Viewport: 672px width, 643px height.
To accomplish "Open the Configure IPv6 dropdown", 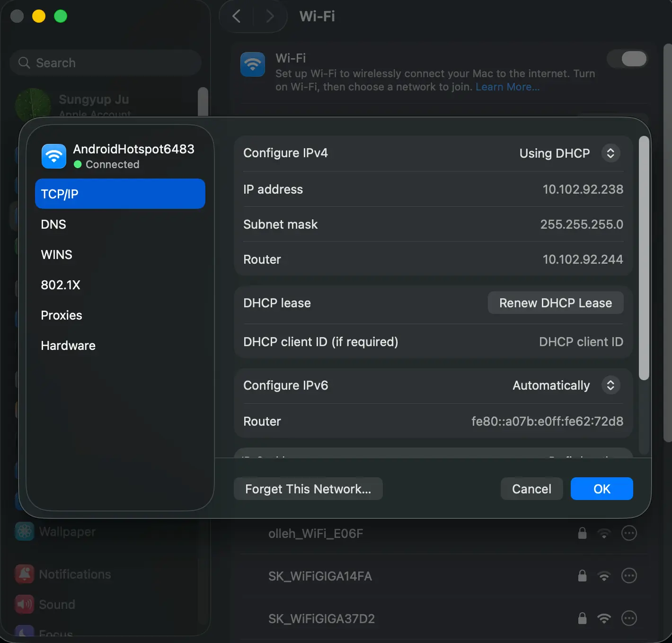I will 610,385.
